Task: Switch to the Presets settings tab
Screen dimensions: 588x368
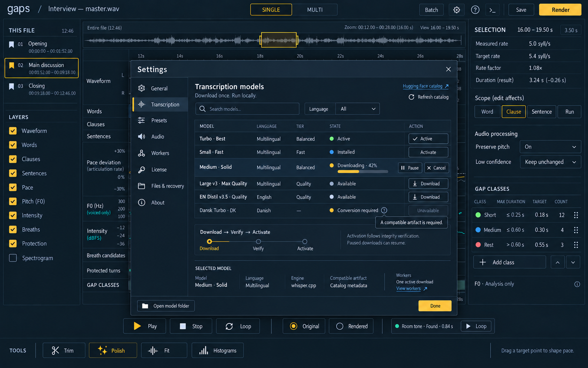Action: 160,120
